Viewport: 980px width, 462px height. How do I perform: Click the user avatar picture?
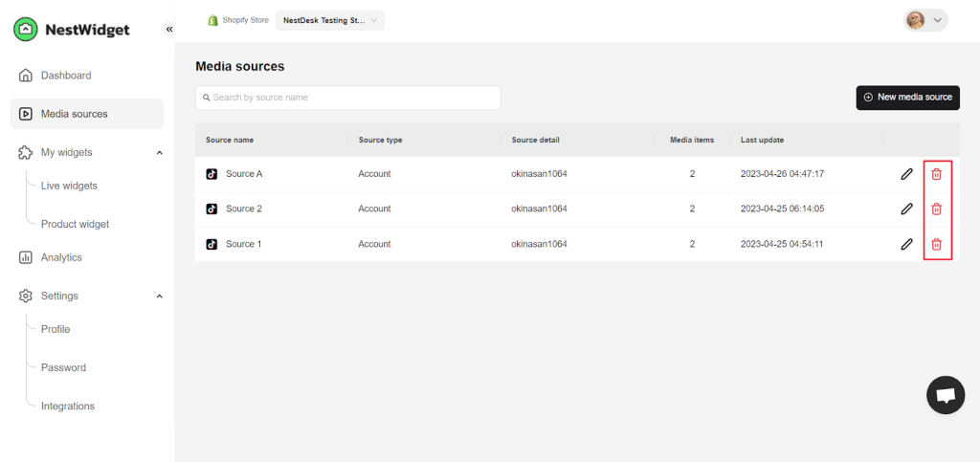coord(915,21)
